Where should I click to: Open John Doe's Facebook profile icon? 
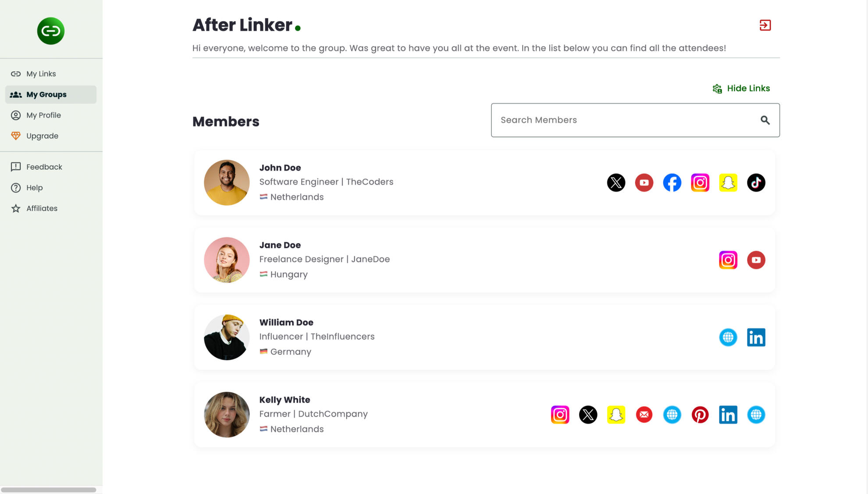(672, 183)
